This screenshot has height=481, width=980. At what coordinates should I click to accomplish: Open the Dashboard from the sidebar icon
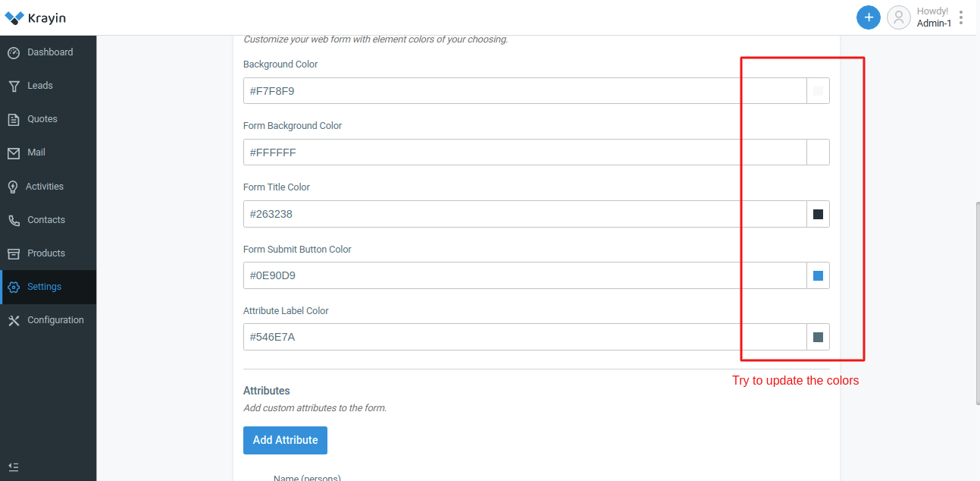pos(15,52)
